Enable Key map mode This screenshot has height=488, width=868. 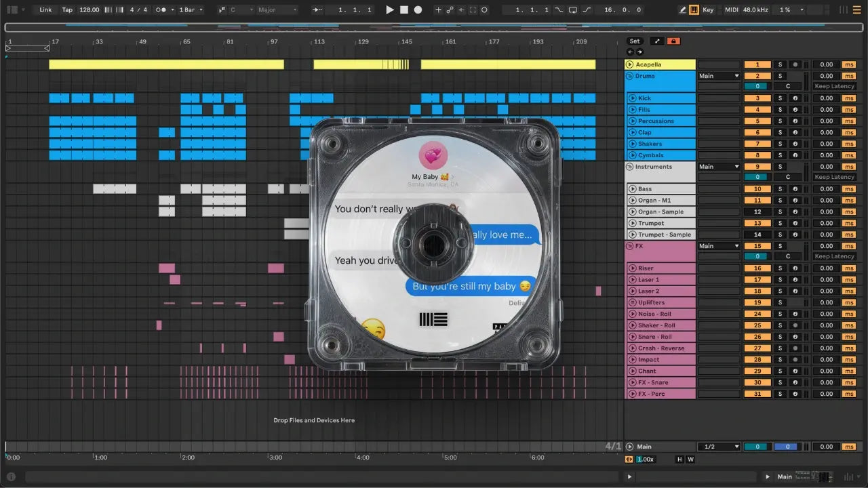click(x=708, y=10)
